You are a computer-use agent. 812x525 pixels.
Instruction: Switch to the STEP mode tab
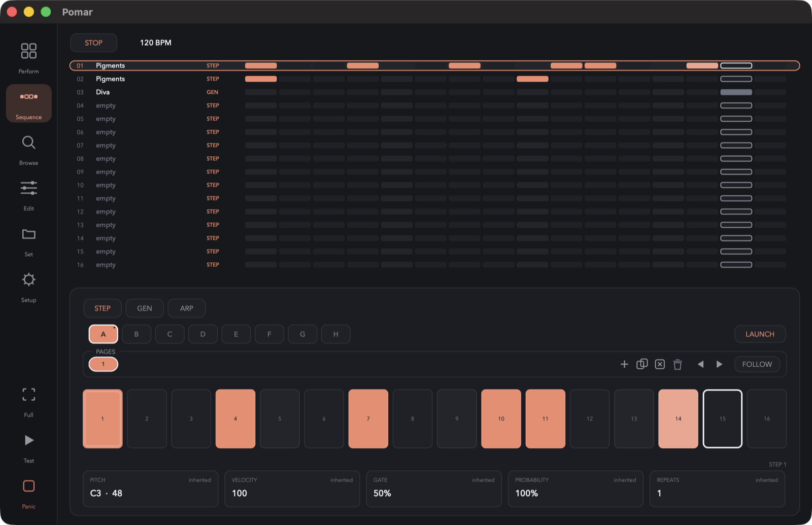click(103, 308)
